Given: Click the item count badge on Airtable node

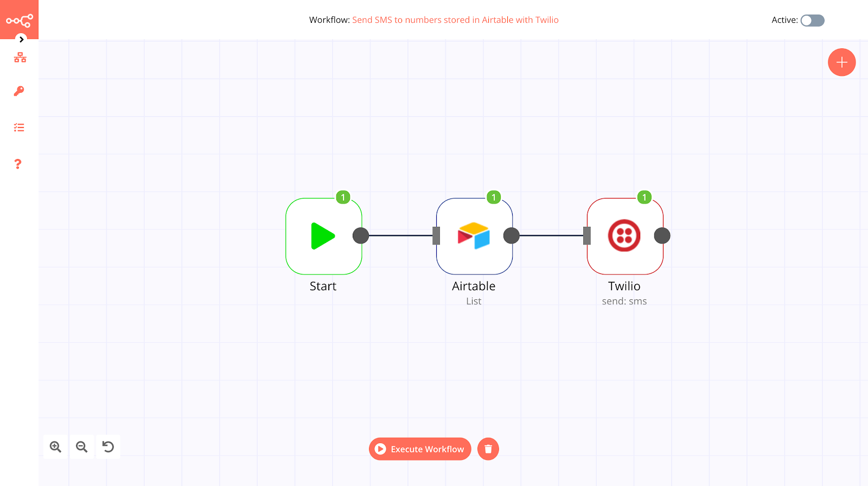Looking at the screenshot, I should pyautogui.click(x=494, y=197).
